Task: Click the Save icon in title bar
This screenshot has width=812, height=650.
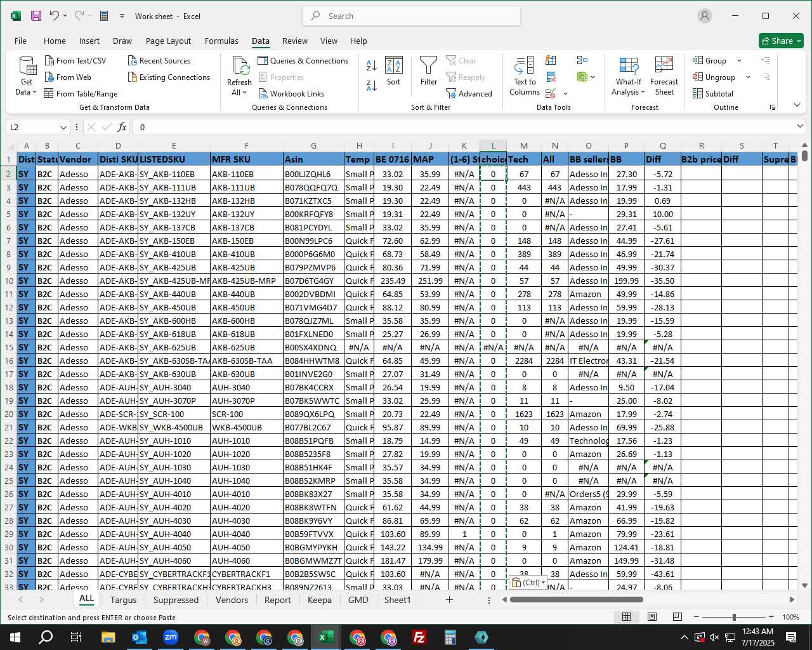Action: [x=36, y=16]
